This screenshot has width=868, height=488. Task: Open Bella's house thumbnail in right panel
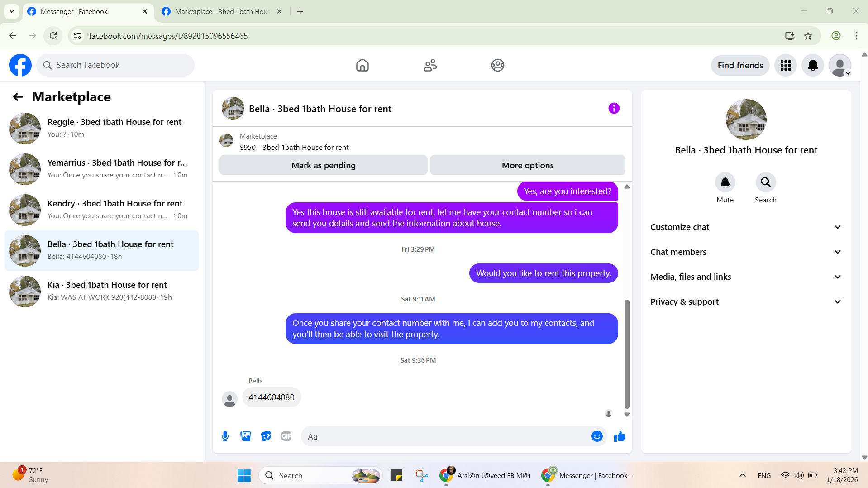pos(746,120)
